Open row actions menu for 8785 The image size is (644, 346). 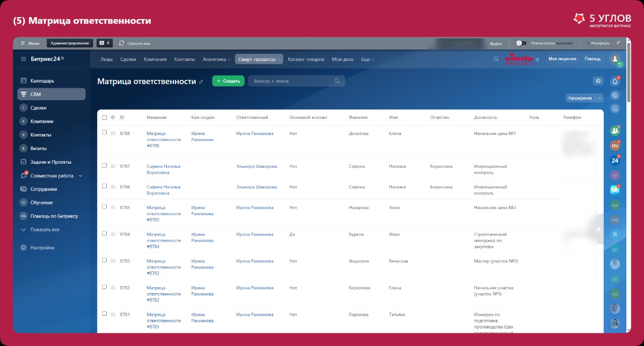coord(113,207)
